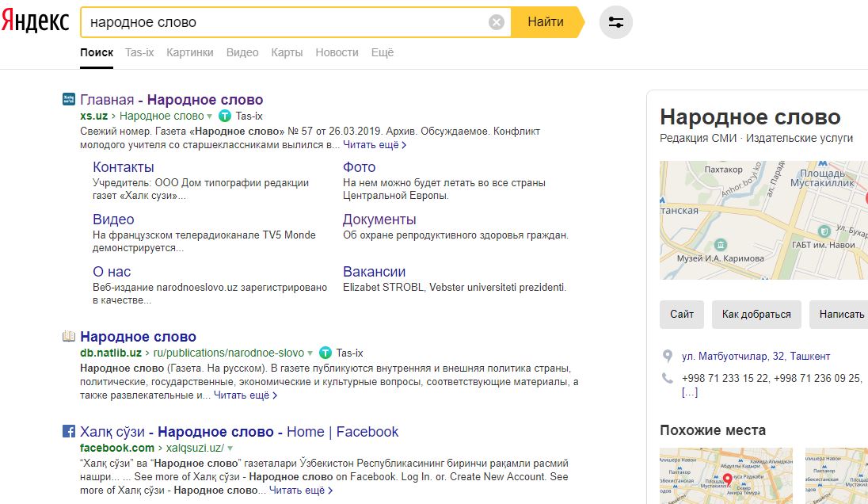The height and width of the screenshot is (504, 868).
Task: Click Читать ещё under natlib snippet
Action: click(246, 395)
